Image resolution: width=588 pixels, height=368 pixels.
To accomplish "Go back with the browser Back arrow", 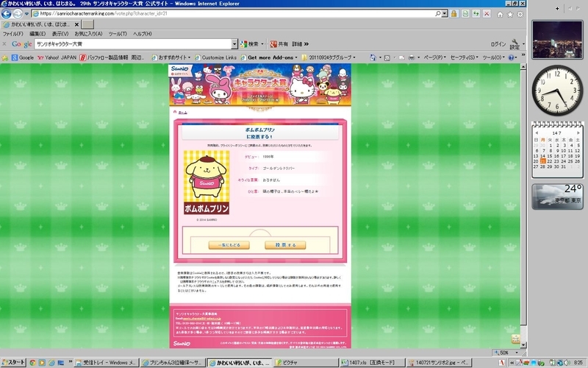I will tap(7, 14).
